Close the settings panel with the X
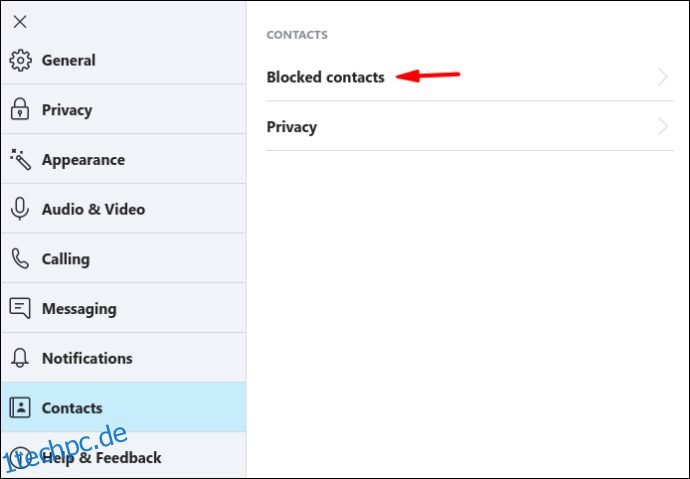 [20, 22]
